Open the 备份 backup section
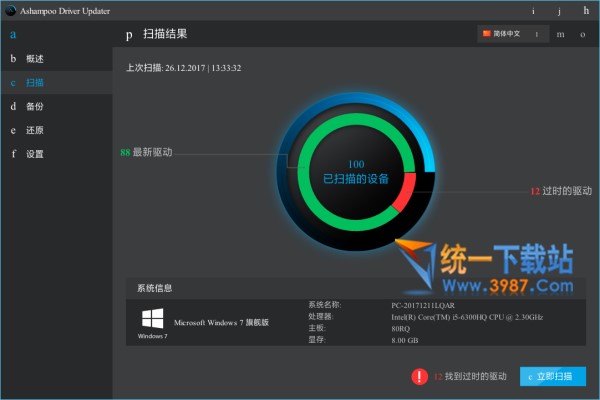The width and height of the screenshot is (600, 400). (34, 106)
